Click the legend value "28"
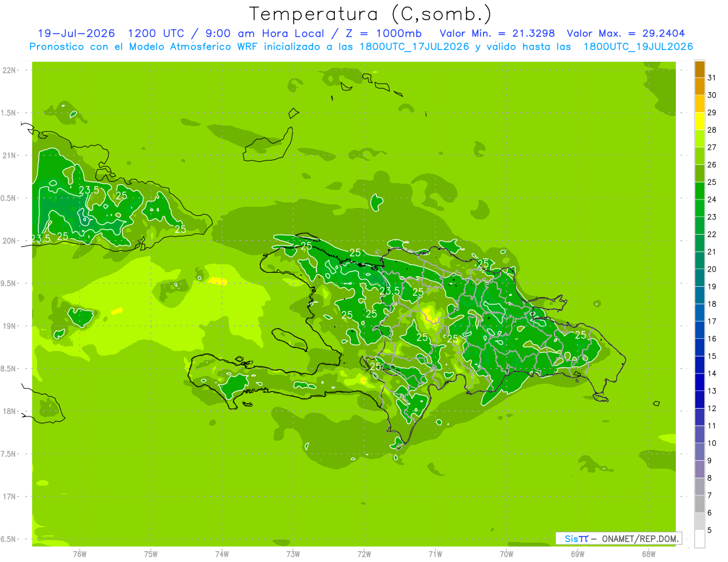This screenshot has height=562, width=728. click(x=712, y=130)
